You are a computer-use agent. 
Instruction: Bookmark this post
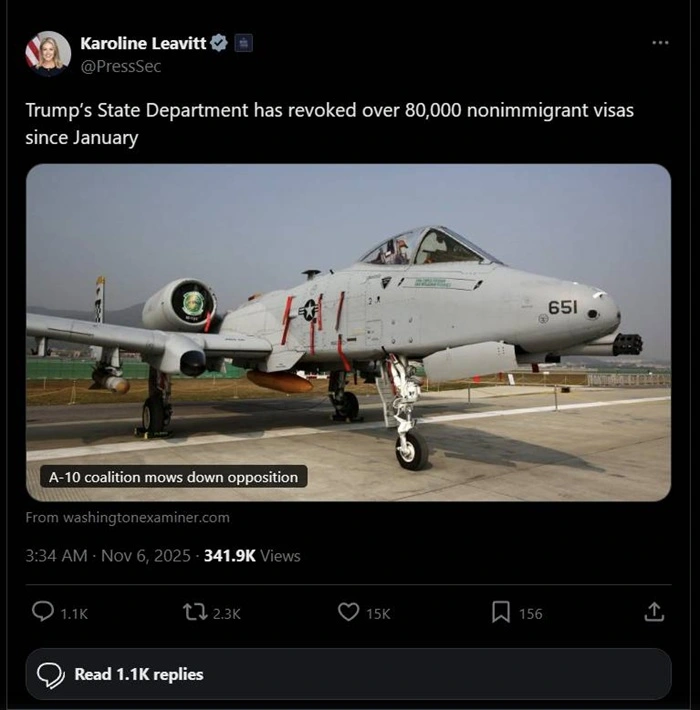(x=501, y=612)
